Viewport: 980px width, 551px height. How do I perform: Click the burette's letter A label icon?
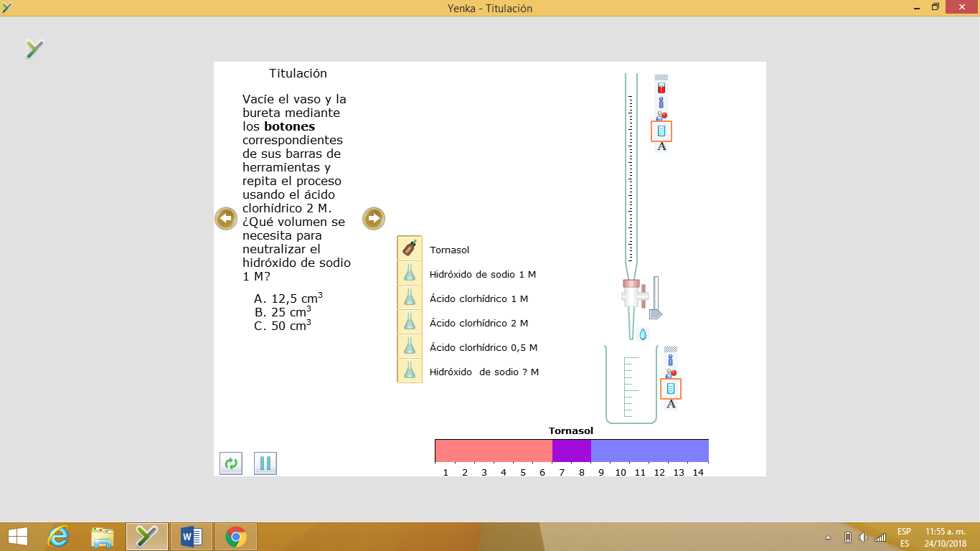(x=661, y=146)
